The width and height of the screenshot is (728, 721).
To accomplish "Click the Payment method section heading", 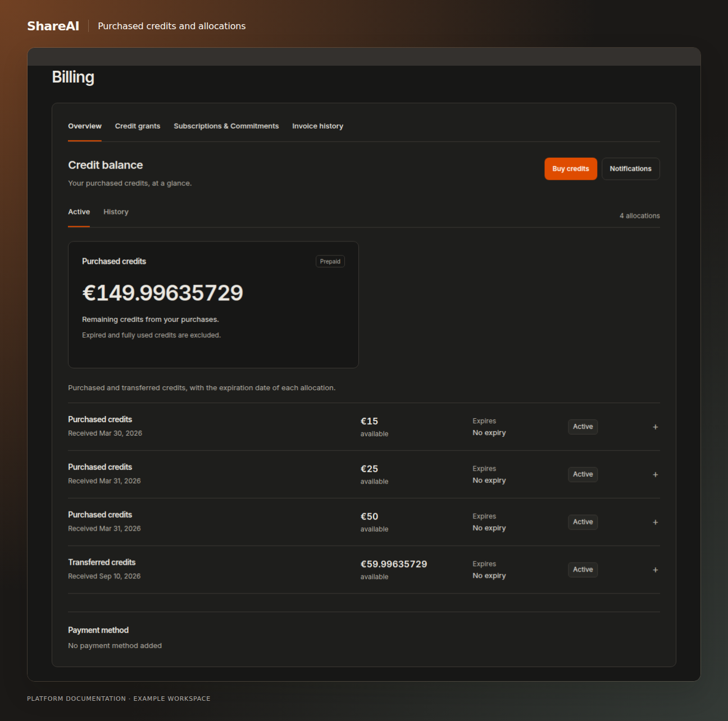I will [x=98, y=630].
